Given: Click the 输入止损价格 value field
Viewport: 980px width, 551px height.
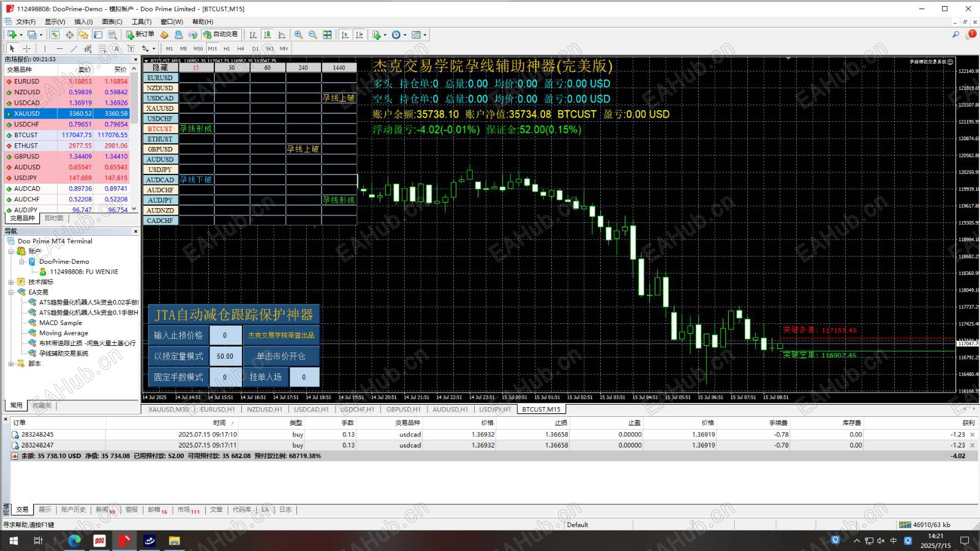Looking at the screenshot, I should point(225,335).
